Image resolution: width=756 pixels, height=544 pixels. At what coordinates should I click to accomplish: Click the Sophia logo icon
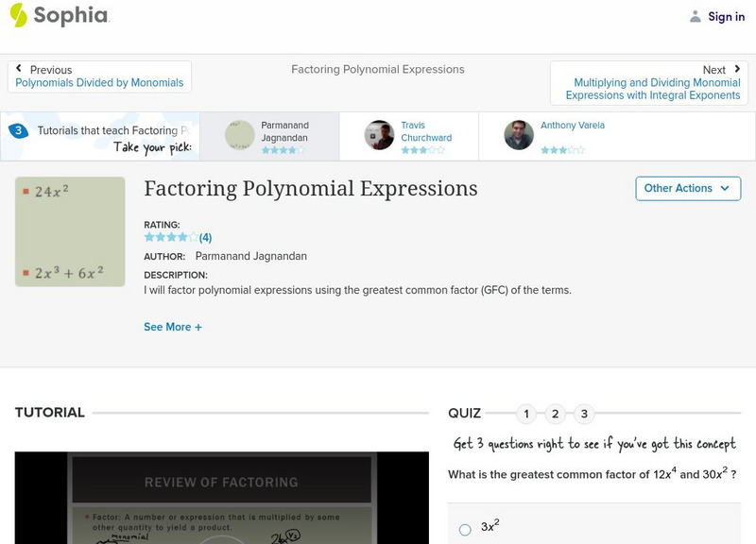pyautogui.click(x=18, y=15)
